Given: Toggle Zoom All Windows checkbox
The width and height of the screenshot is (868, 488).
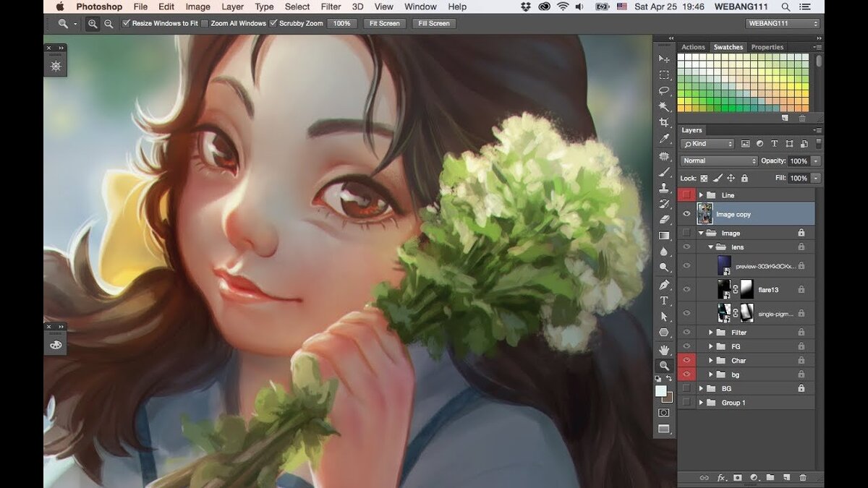Looking at the screenshot, I should pyautogui.click(x=205, y=23).
